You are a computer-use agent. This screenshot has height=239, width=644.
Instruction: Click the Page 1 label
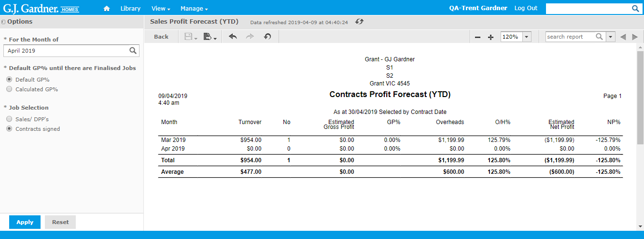pyautogui.click(x=613, y=96)
